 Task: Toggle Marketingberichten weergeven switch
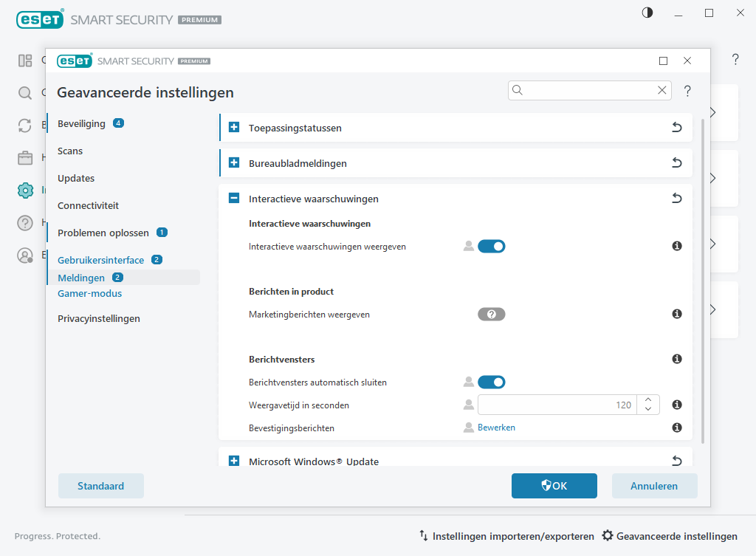pos(491,314)
